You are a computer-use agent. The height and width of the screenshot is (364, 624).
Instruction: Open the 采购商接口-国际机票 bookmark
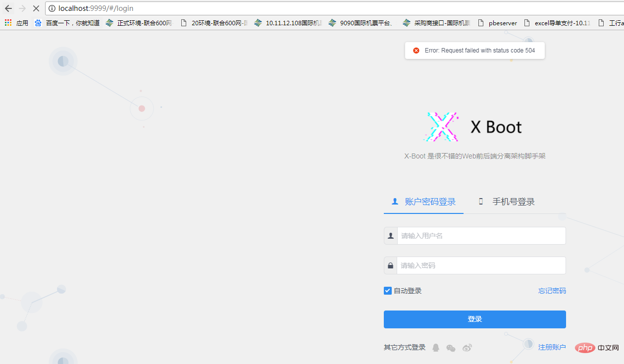pos(436,23)
